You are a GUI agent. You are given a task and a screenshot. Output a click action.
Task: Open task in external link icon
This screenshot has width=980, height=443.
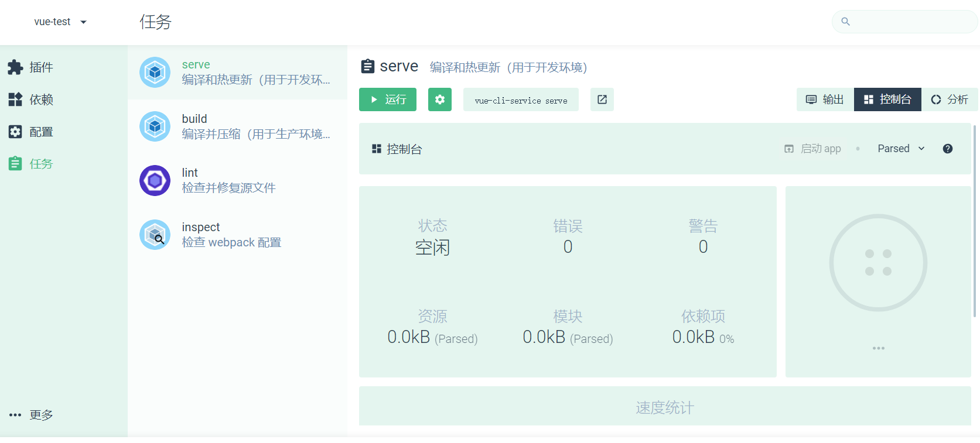click(602, 99)
